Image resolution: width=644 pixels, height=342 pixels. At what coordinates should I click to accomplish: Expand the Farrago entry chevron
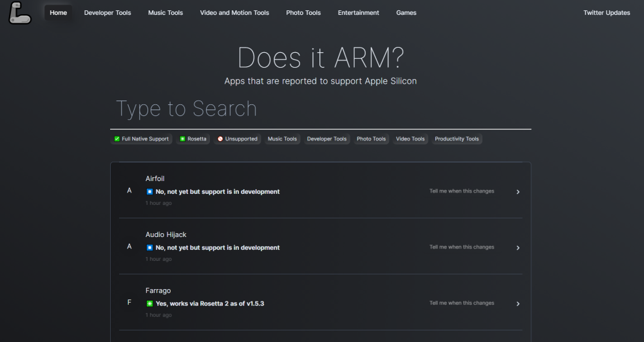click(x=518, y=304)
